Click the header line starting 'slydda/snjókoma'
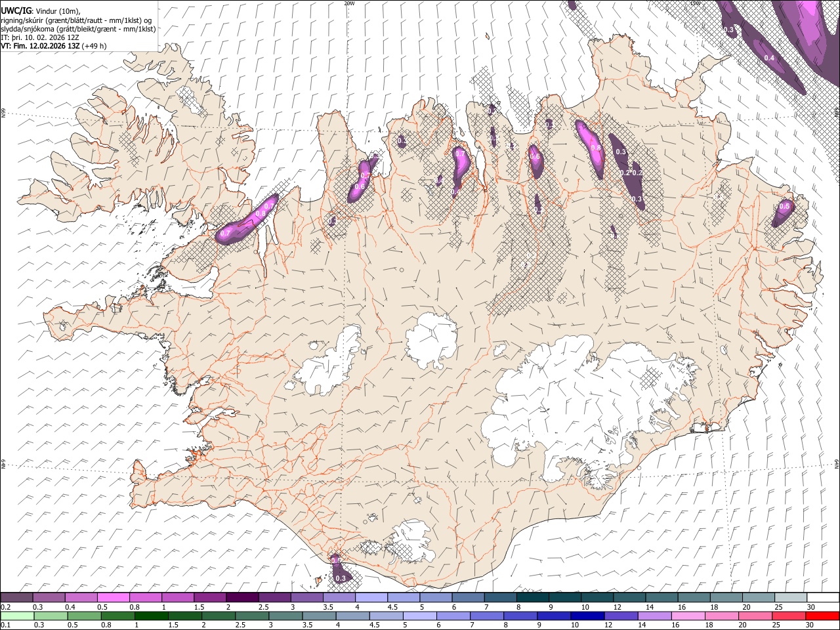 click(x=78, y=29)
